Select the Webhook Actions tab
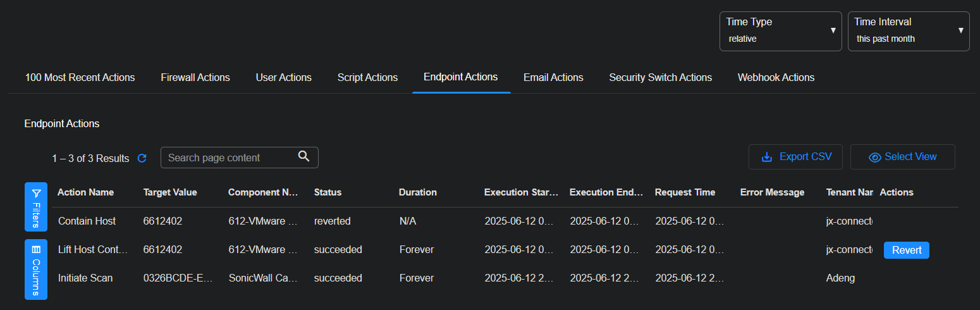The height and width of the screenshot is (310, 980). point(776,78)
